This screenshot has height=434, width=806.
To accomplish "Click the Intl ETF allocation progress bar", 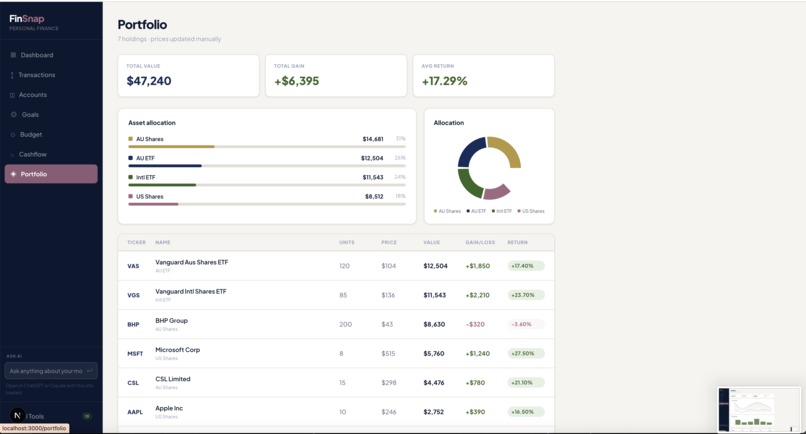I will click(x=267, y=185).
